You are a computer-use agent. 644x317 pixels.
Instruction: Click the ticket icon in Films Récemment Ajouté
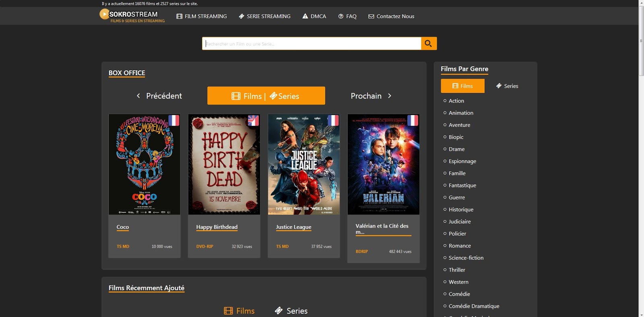coord(279,310)
